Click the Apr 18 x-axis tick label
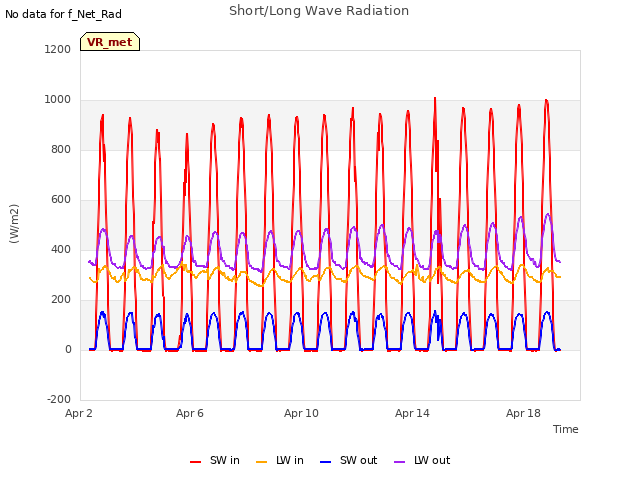 point(523,413)
